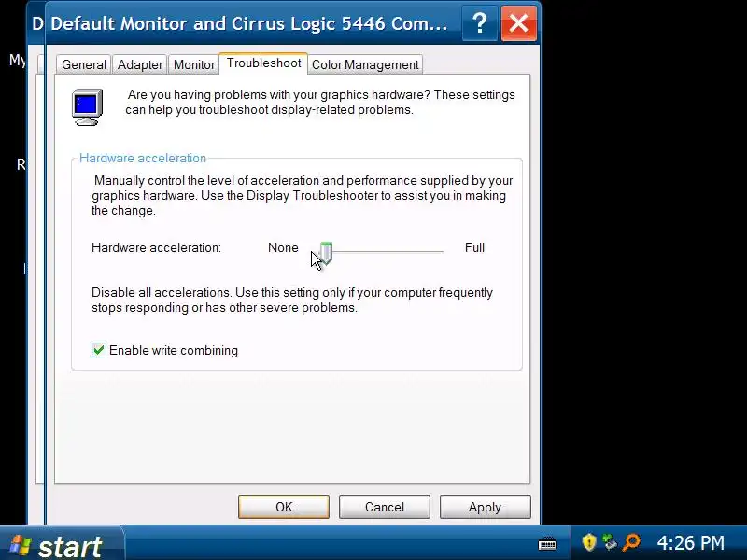Open the Start menu
The height and width of the screenshot is (560, 747).
(x=61, y=544)
